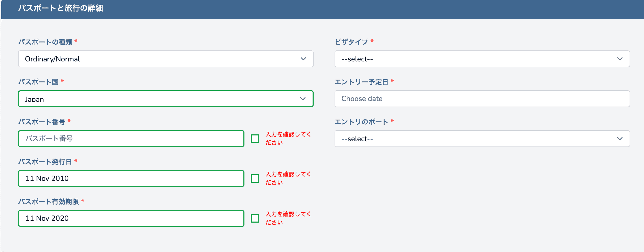Click chevron arrow of Ordinary/Normal select
The image size is (644, 252).
tap(303, 59)
